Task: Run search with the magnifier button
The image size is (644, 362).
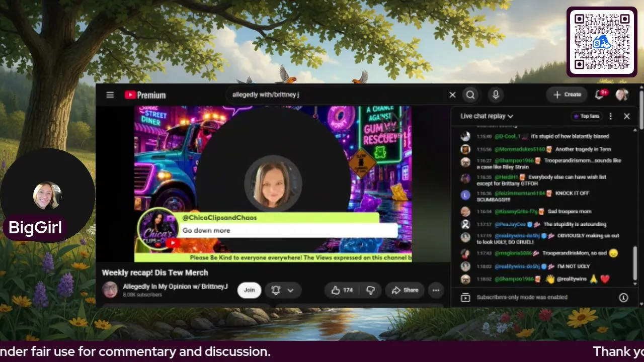Action: (470, 95)
